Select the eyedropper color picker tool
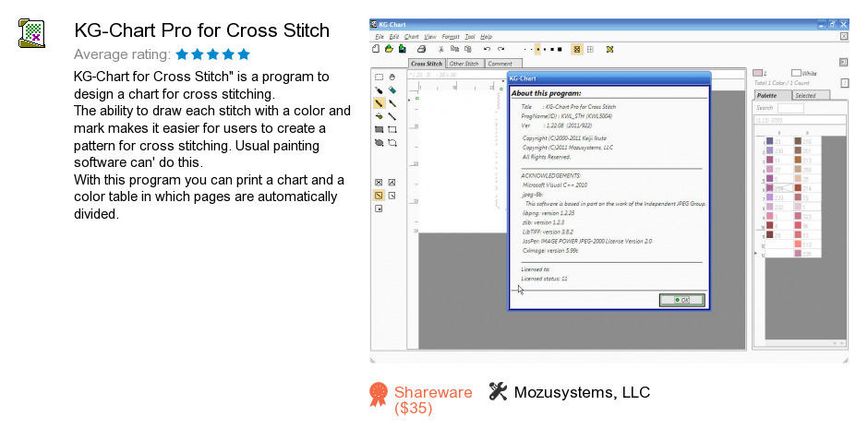The image size is (868, 441). point(380,90)
